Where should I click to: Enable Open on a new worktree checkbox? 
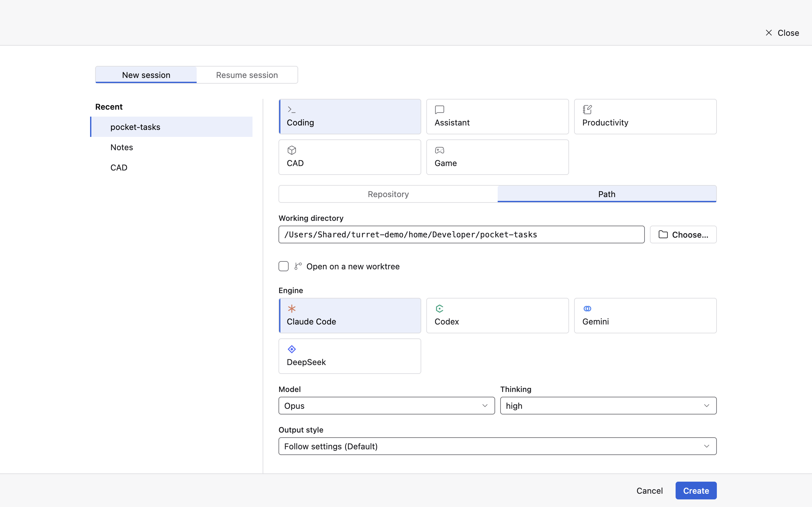(284, 266)
